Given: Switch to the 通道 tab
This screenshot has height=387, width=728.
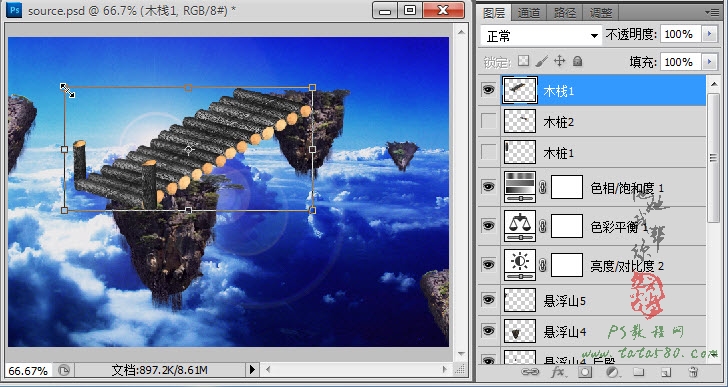Looking at the screenshot, I should [x=529, y=13].
